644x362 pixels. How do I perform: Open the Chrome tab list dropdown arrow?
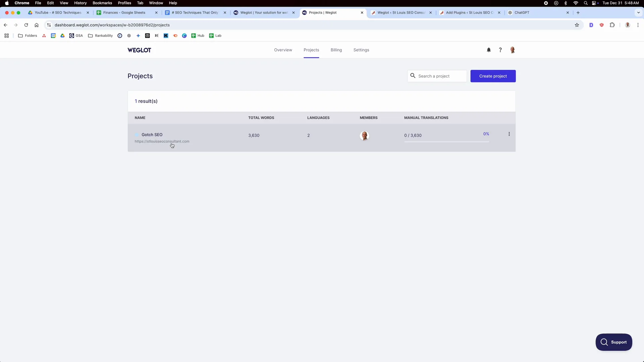pos(639,12)
